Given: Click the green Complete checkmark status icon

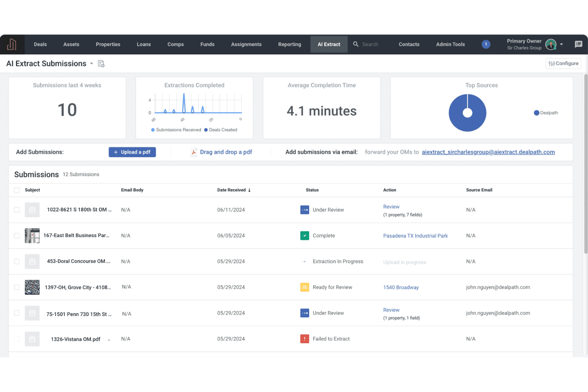Looking at the screenshot, I should [x=304, y=235].
